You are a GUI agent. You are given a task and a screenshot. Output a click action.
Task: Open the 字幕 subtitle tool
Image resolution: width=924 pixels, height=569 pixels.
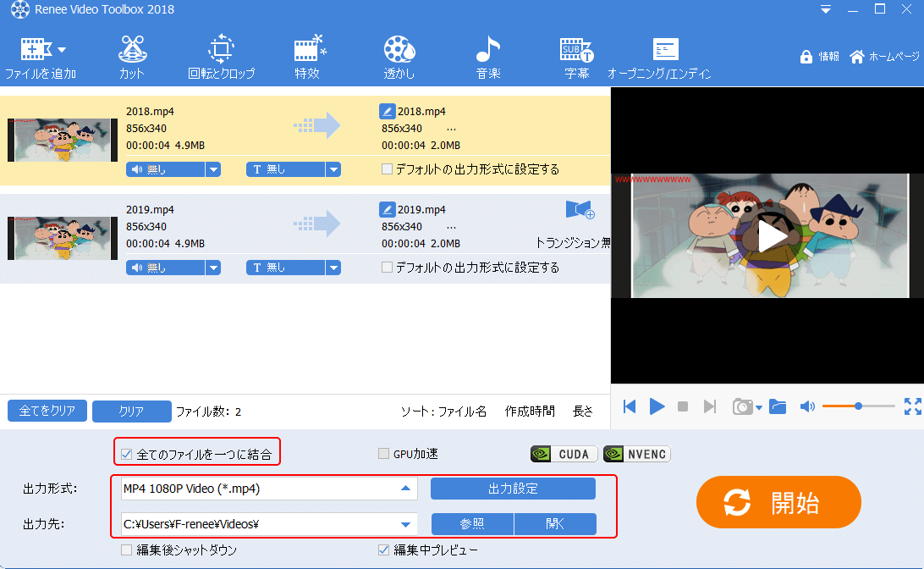[x=576, y=58]
